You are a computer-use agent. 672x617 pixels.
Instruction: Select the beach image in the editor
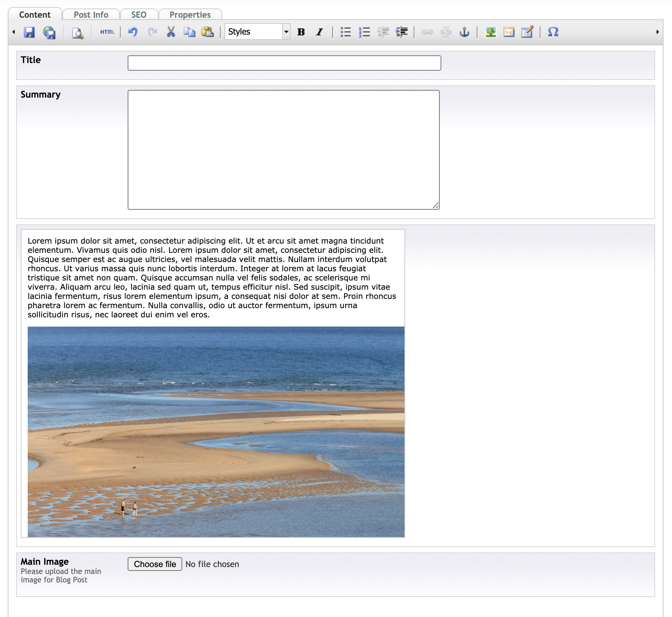pos(216,432)
